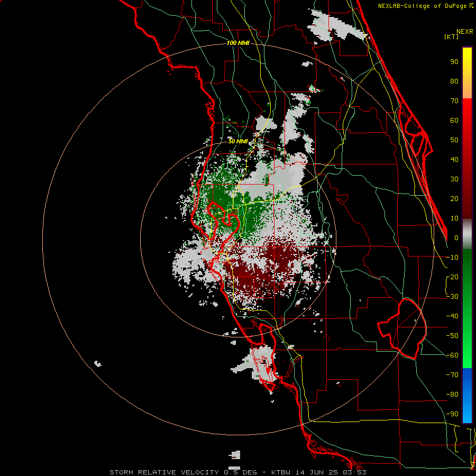Select the -90 scale label
This screenshot has height=476, width=476.
[x=452, y=414]
